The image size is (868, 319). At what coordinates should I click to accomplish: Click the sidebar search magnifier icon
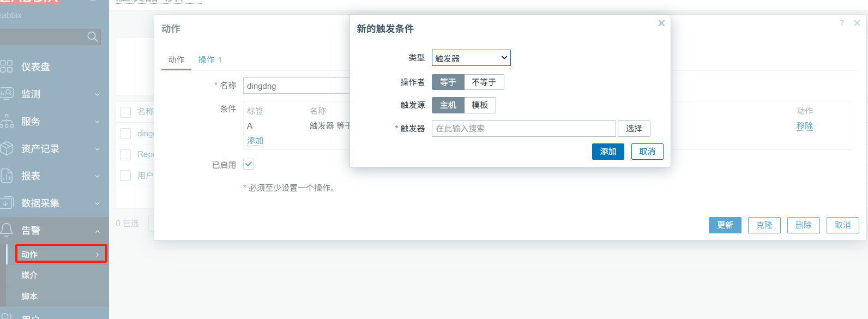93,37
